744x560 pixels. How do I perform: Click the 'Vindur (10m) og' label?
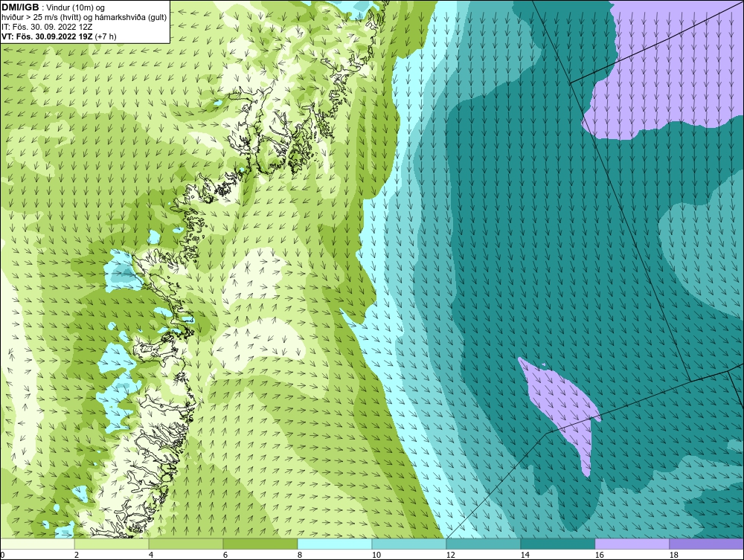click(x=77, y=7)
